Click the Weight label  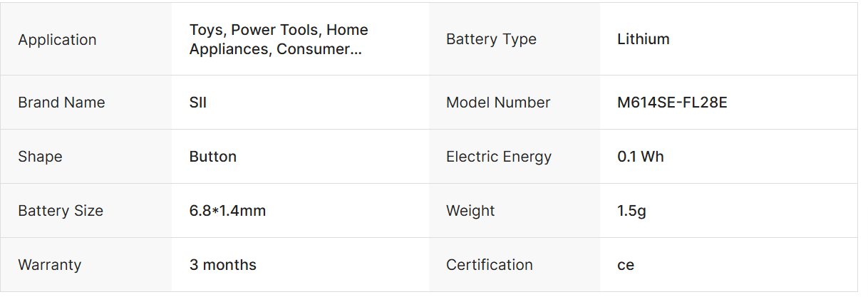click(x=470, y=211)
